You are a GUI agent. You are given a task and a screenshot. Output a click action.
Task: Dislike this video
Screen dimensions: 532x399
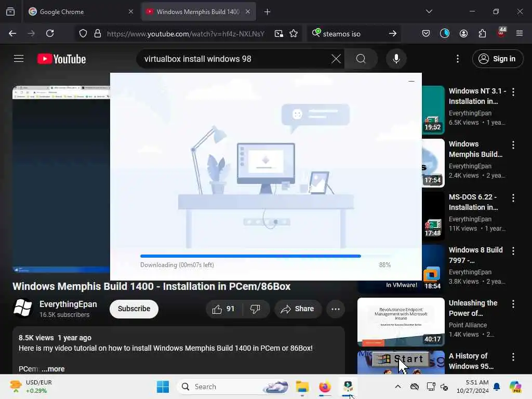(x=255, y=309)
